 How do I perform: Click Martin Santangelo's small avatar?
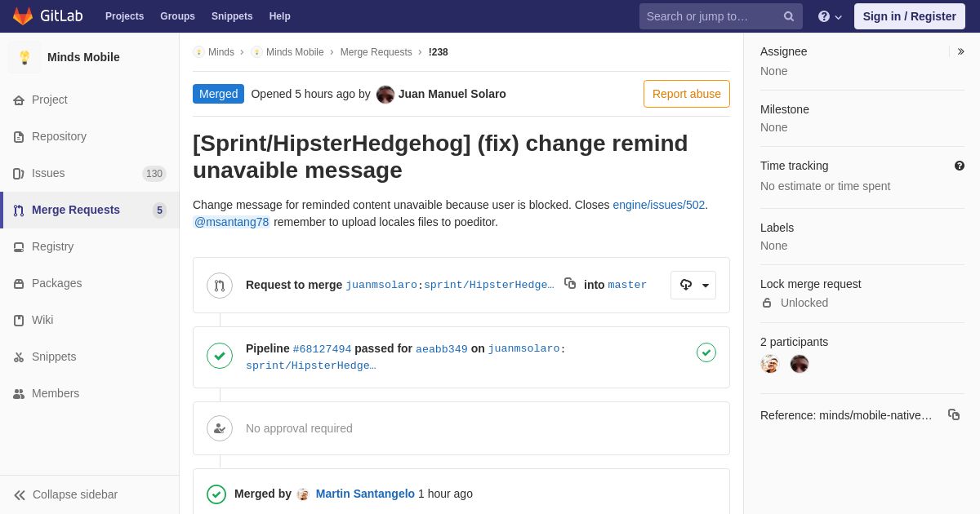coord(303,494)
